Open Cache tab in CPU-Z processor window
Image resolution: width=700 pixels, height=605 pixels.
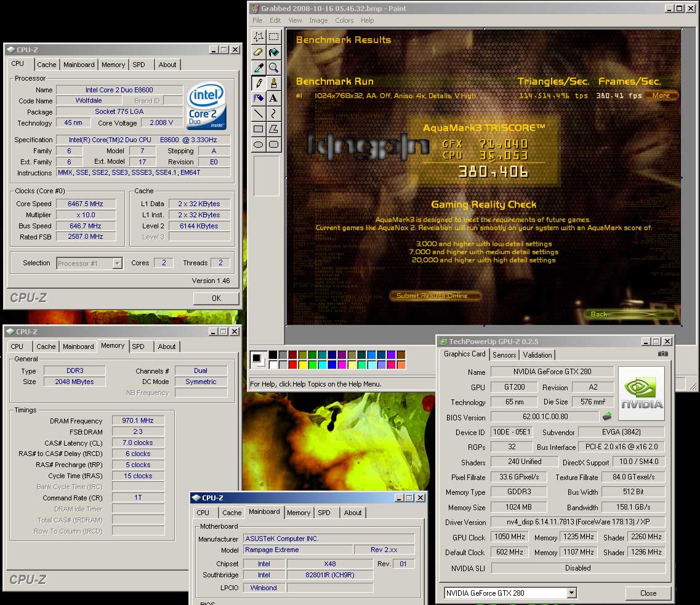(x=46, y=65)
